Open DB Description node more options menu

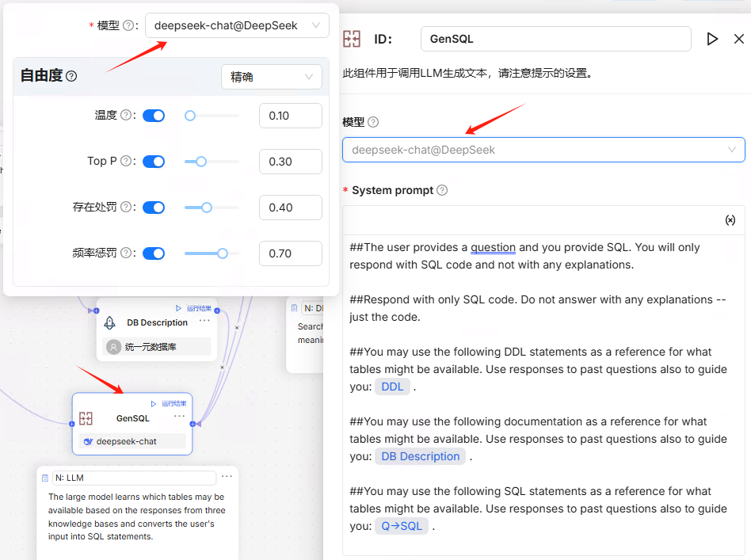tap(204, 321)
